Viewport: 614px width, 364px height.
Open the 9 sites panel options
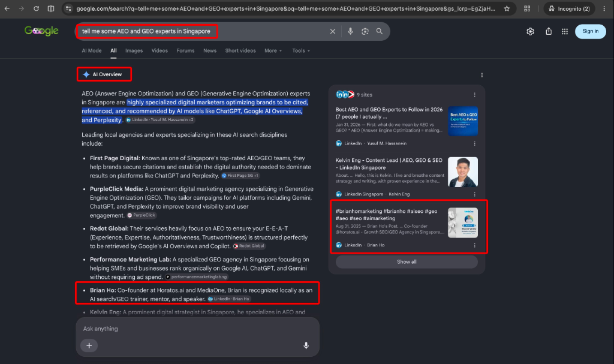[475, 95]
